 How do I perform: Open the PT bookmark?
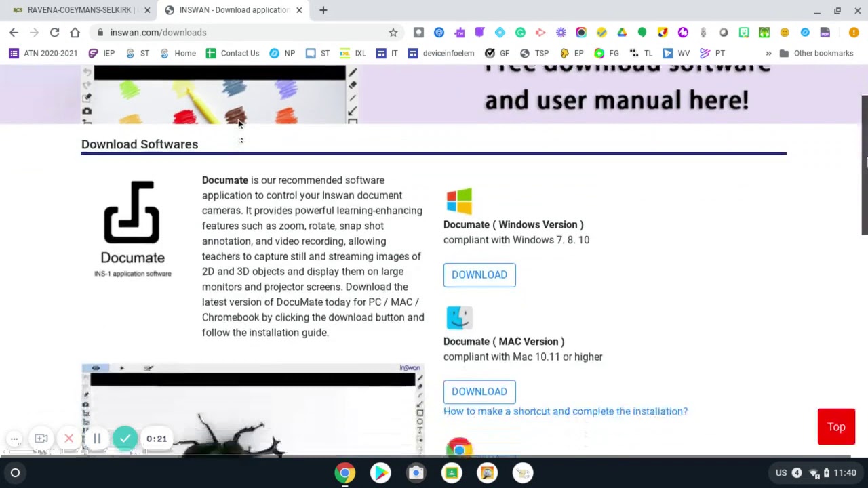(x=712, y=53)
